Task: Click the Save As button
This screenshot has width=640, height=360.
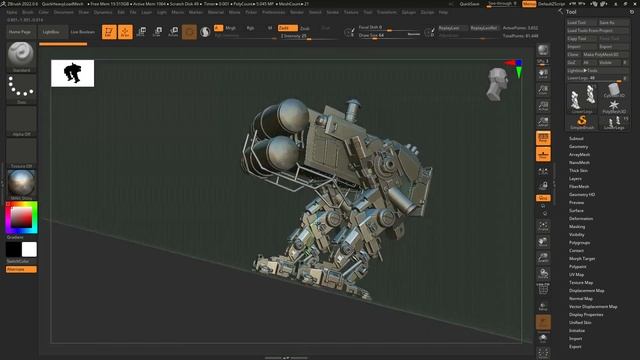Action: point(613,22)
